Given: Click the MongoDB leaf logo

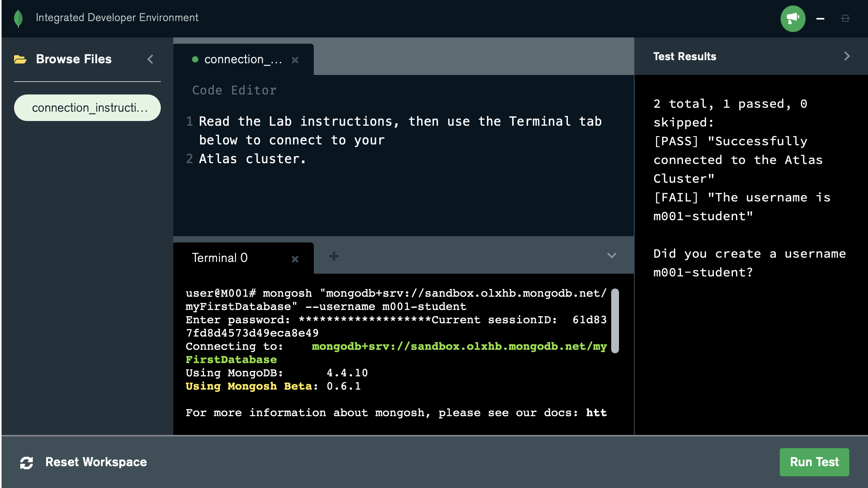Looking at the screenshot, I should tap(18, 18).
